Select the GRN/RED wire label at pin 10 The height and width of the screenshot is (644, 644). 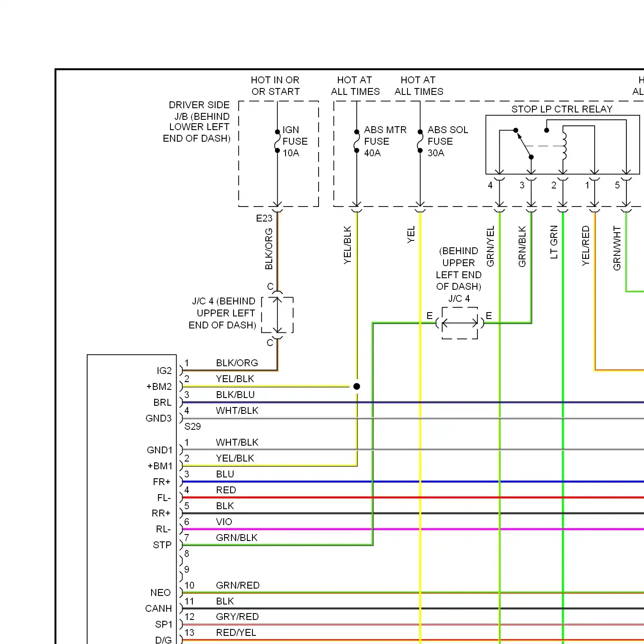[238, 585]
